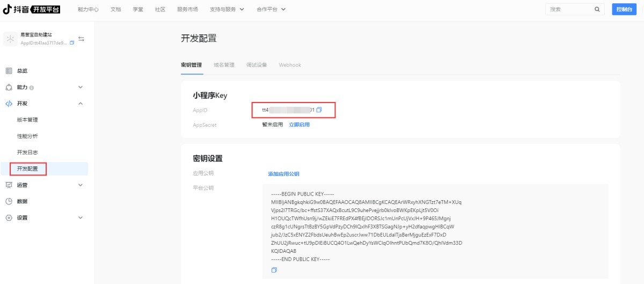Click the search magnifier icon
The image size is (644, 284).
point(597,10)
